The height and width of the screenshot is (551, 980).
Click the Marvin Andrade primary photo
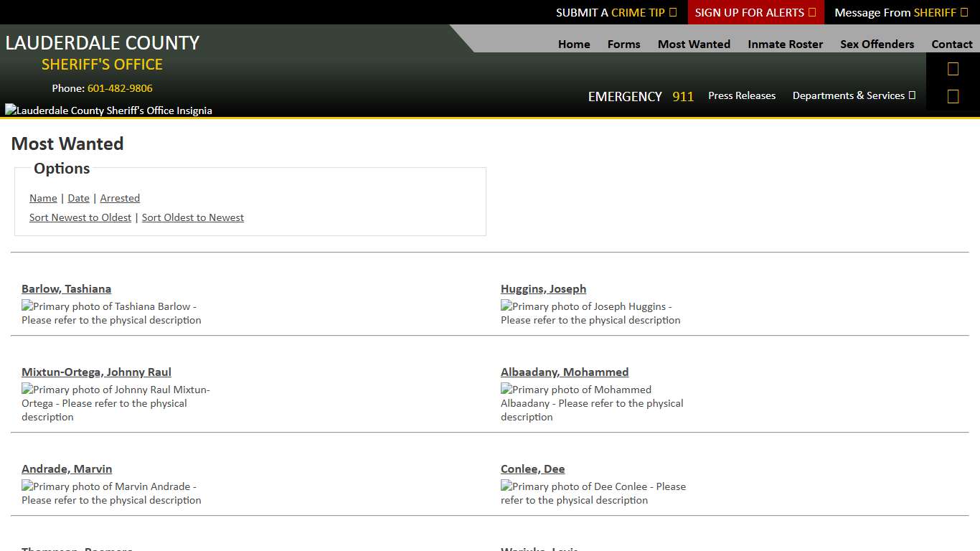110,493
